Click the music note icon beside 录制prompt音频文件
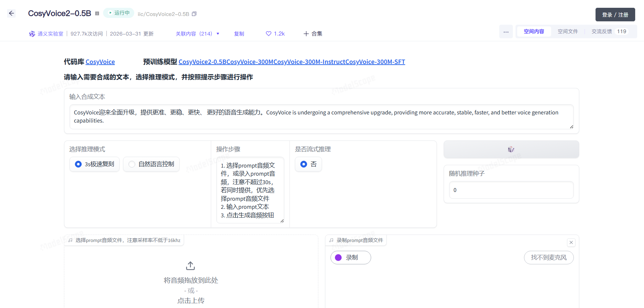This screenshot has width=644, height=308. pyautogui.click(x=331, y=240)
